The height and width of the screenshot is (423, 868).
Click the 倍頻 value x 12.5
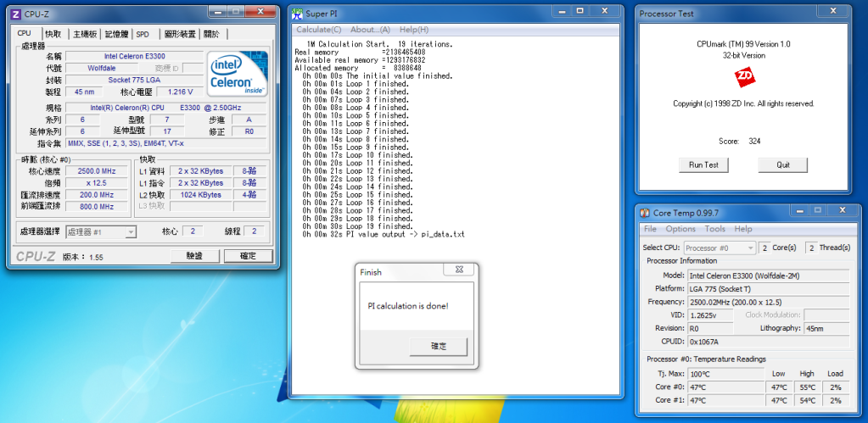(97, 182)
